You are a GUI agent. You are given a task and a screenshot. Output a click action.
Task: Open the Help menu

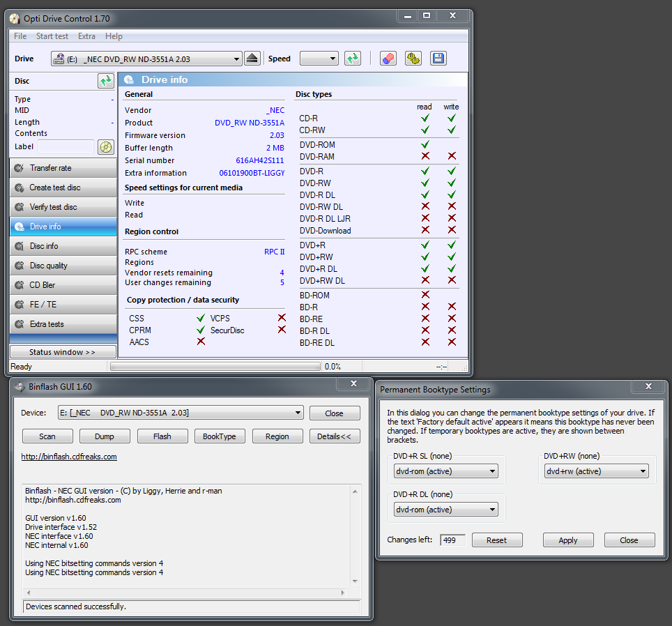coord(114,36)
